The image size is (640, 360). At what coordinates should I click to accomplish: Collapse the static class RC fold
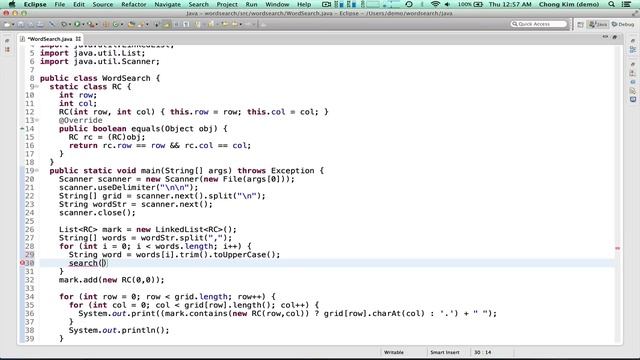tap(37, 87)
